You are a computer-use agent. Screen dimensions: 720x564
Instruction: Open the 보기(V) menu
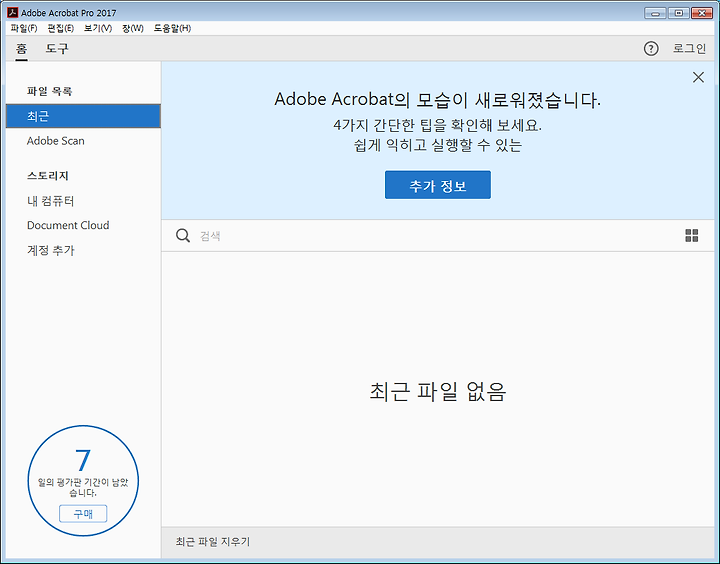tap(98, 28)
